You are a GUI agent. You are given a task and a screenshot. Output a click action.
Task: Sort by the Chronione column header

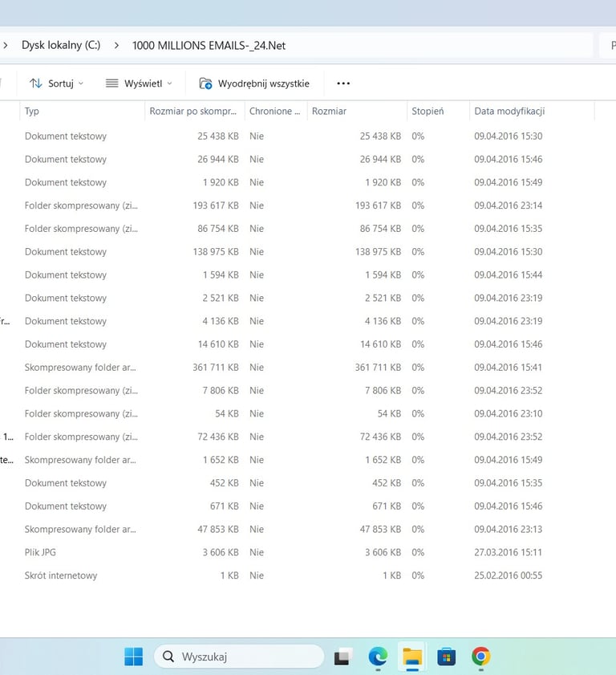[276, 111]
